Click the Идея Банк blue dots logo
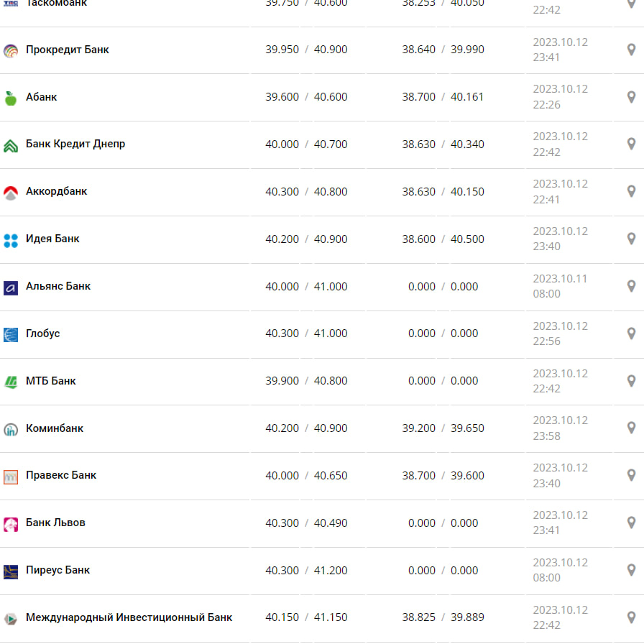This screenshot has height=644, width=644. coord(10,240)
